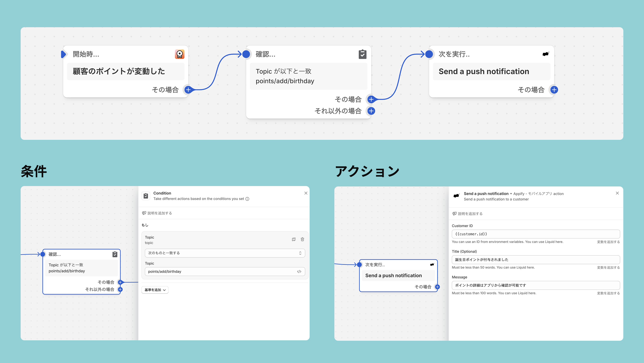Click the trash icon in the Topic criterion
The width and height of the screenshot is (644, 363).
pos(302,239)
